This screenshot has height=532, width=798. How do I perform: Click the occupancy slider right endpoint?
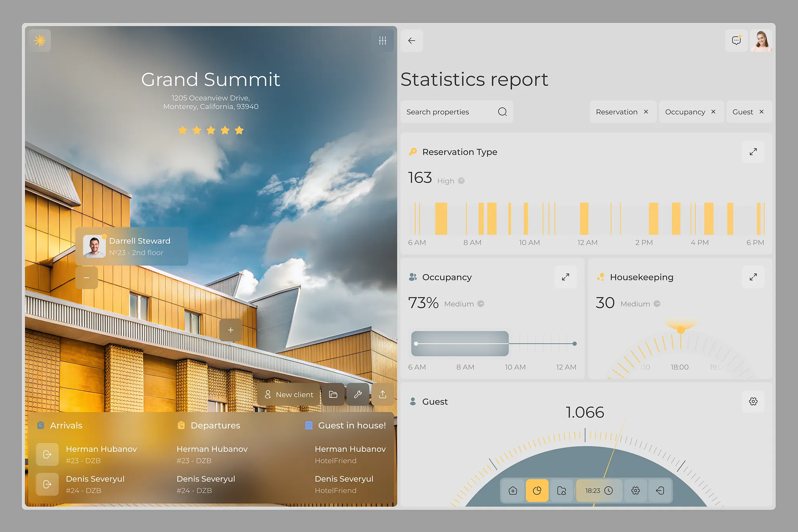pyautogui.click(x=575, y=344)
